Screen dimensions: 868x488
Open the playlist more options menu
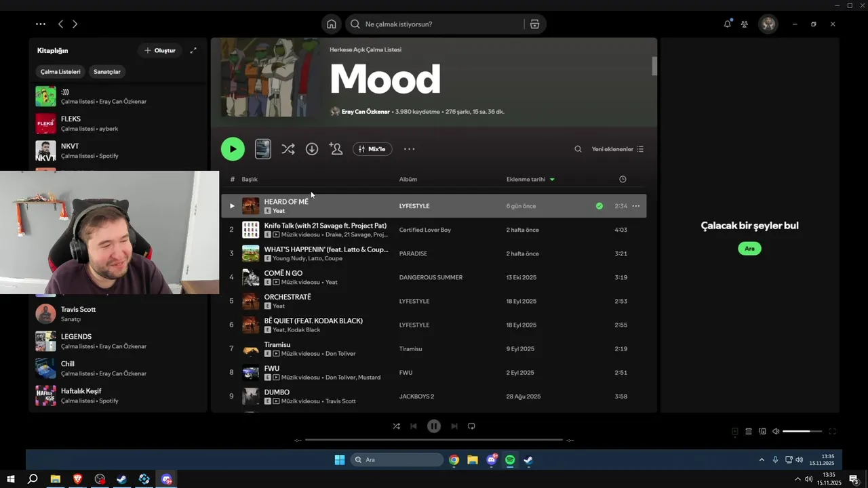[x=409, y=149]
